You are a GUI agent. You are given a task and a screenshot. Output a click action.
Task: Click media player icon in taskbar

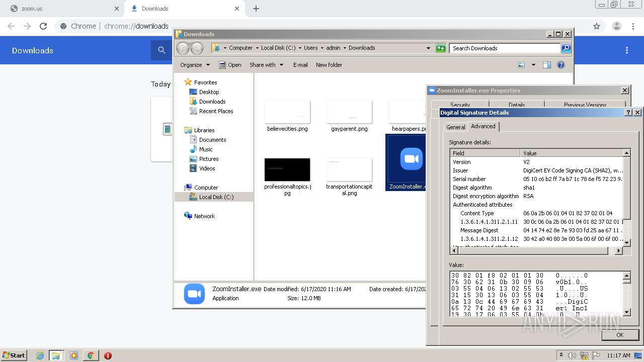[x=74, y=355]
